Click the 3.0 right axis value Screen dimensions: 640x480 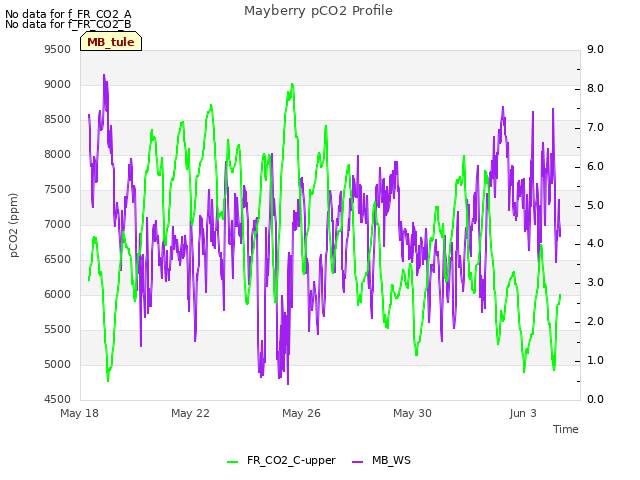(595, 282)
